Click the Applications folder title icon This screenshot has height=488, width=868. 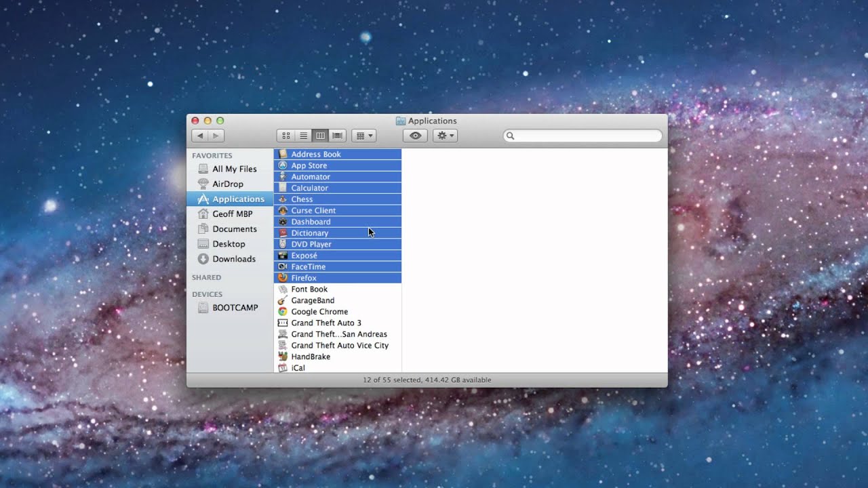click(x=401, y=121)
